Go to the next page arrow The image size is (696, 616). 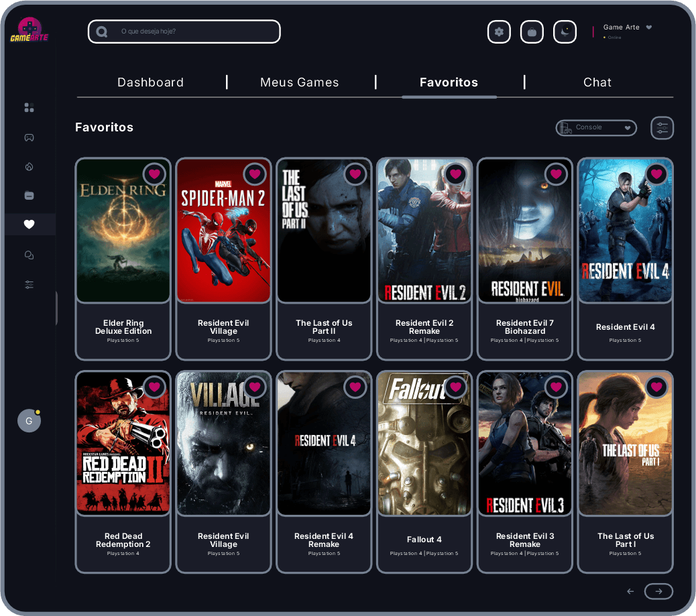click(x=658, y=591)
